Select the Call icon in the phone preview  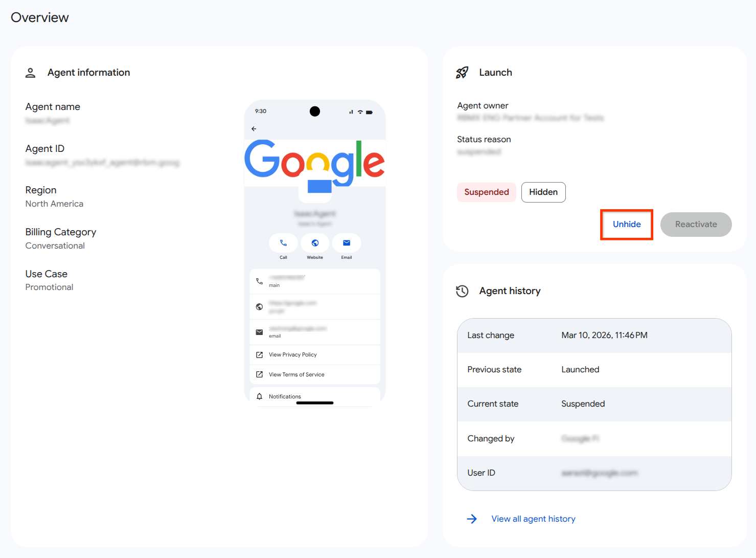coord(283,243)
